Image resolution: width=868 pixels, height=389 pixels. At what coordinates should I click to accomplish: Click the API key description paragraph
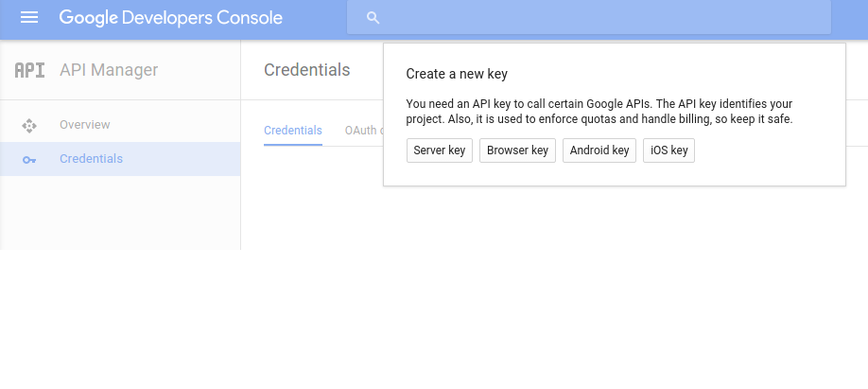(599, 112)
